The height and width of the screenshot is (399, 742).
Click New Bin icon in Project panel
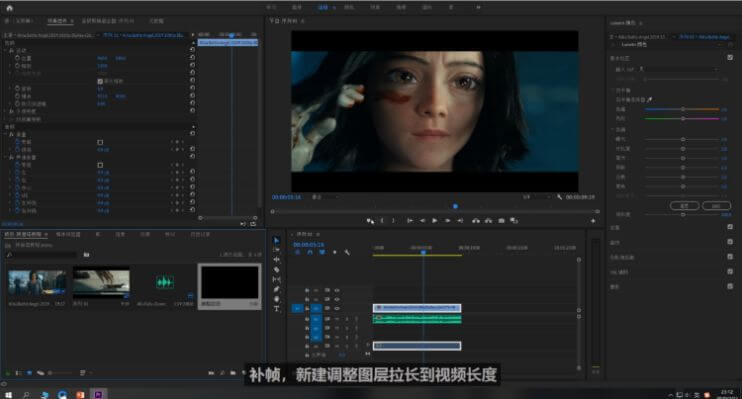point(233,373)
